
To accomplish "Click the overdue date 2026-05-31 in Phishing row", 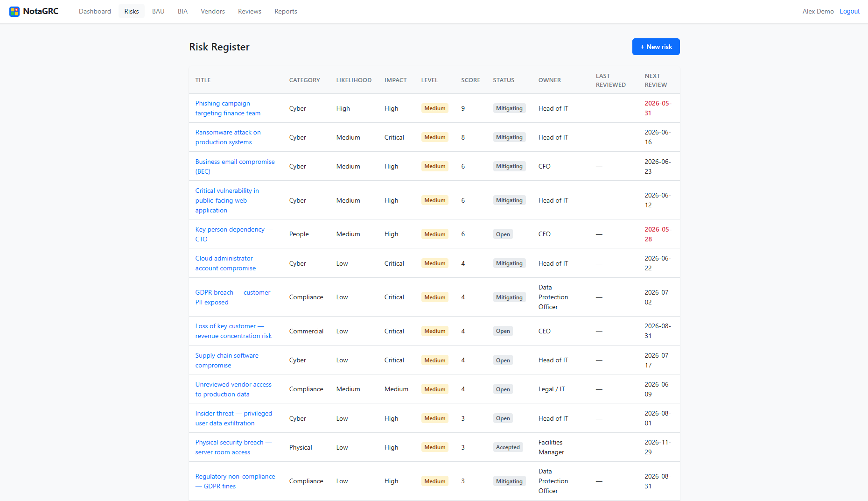I will pyautogui.click(x=658, y=108).
